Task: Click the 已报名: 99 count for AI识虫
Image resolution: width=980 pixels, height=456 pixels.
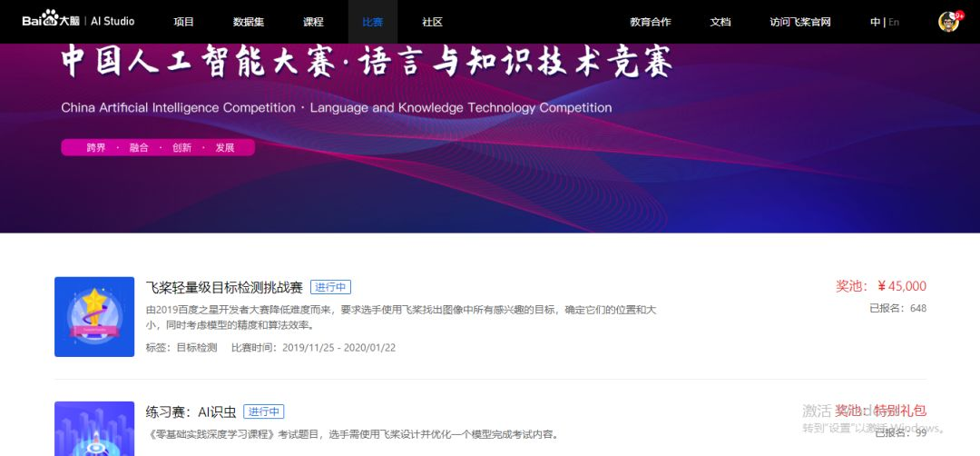Action: pyautogui.click(x=901, y=433)
